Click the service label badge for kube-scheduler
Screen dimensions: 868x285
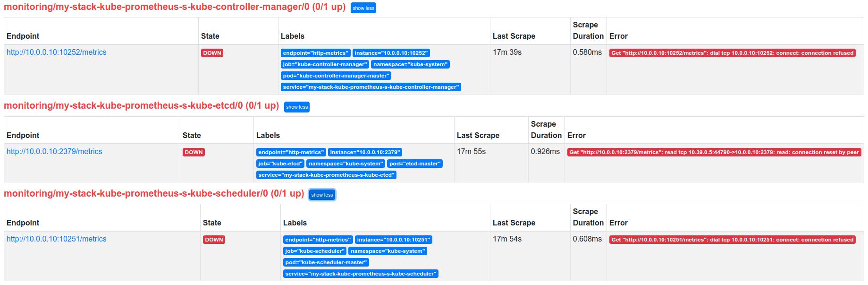pos(361,274)
